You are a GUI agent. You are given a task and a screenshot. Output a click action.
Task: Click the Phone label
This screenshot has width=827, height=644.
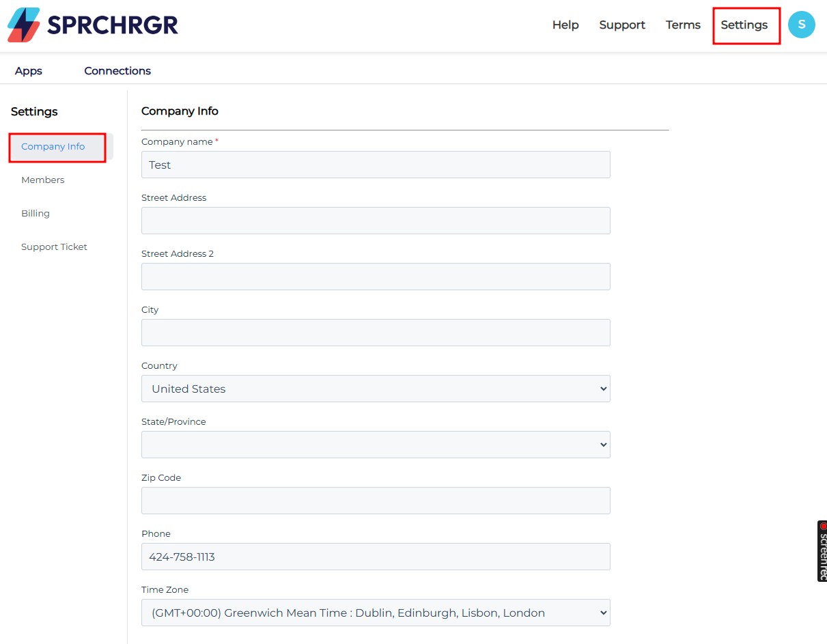(x=156, y=533)
